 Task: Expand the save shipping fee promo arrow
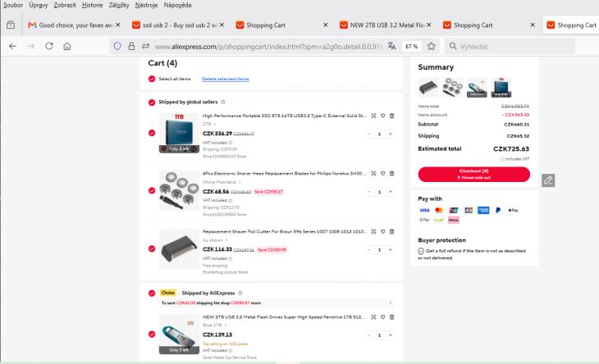point(390,303)
